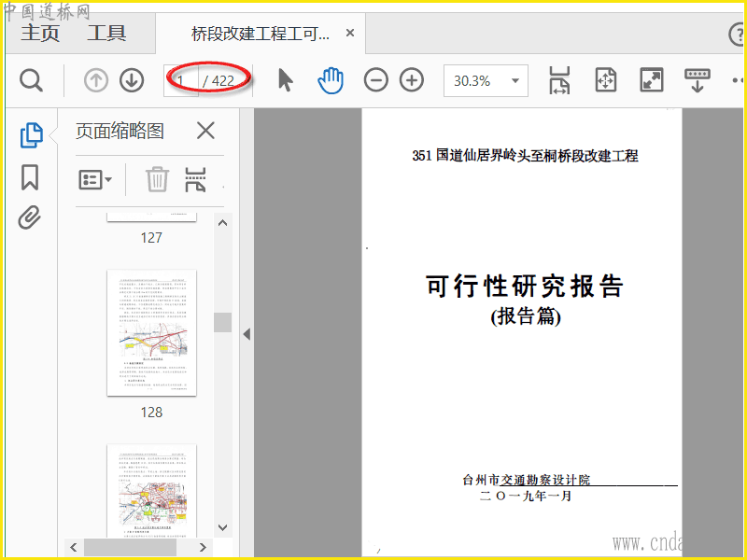Open the attachments paperclip icon
This screenshot has height=560, width=747.
(30, 217)
